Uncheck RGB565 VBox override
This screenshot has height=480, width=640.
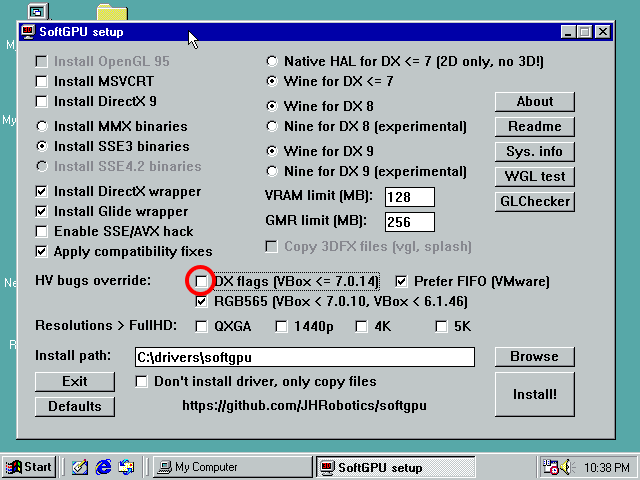pyautogui.click(x=201, y=302)
